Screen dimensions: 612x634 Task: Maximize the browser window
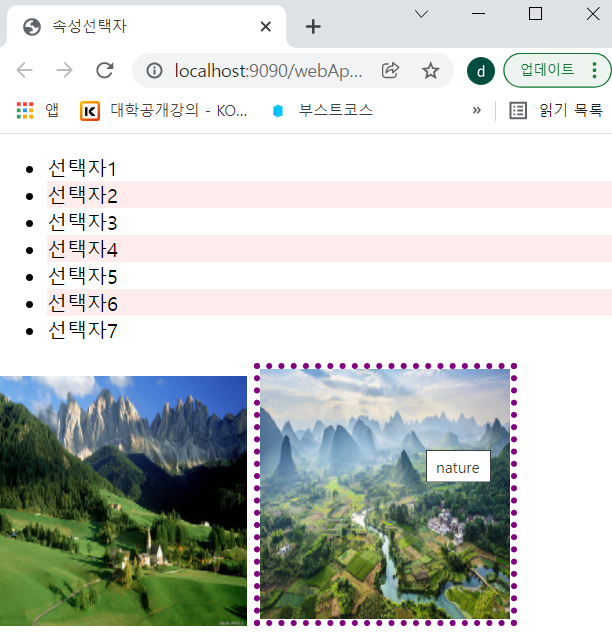point(536,14)
